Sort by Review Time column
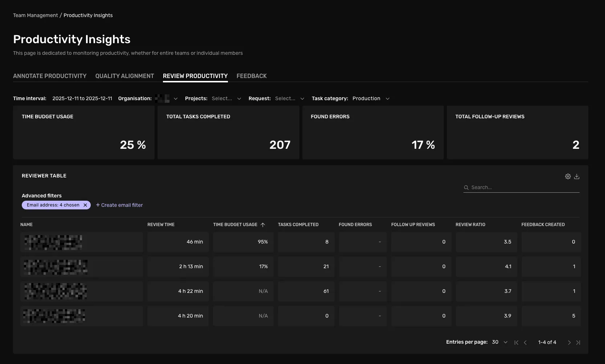This screenshot has width=605, height=364. click(161, 225)
